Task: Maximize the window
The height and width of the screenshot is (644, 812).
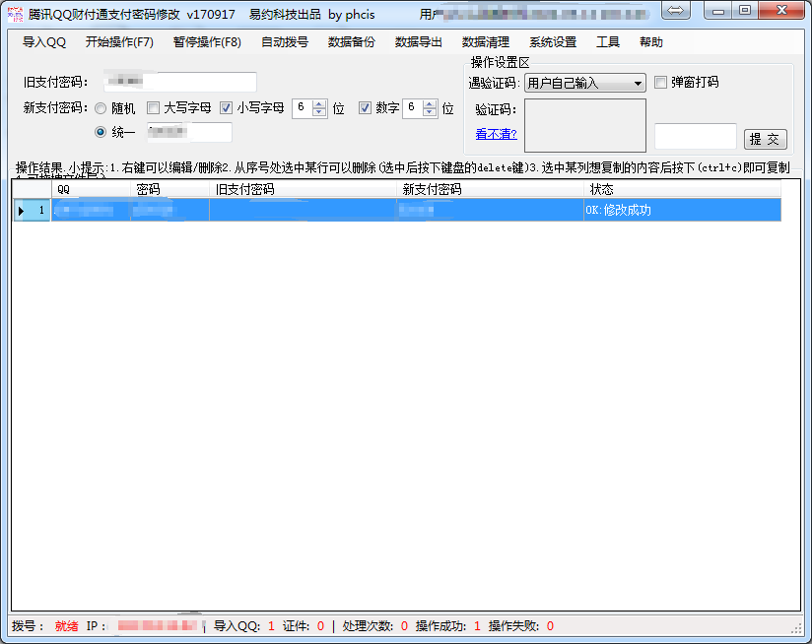Action: coord(745,11)
